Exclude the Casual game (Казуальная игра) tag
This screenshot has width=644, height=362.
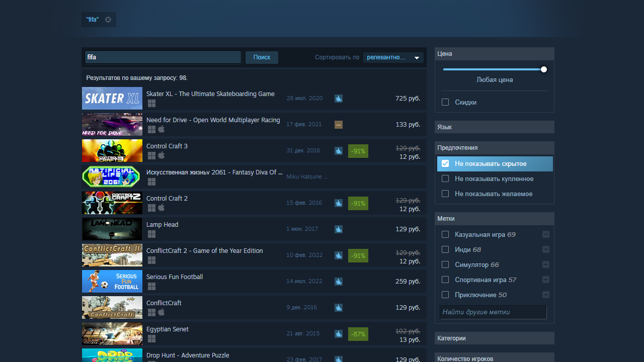(x=546, y=234)
